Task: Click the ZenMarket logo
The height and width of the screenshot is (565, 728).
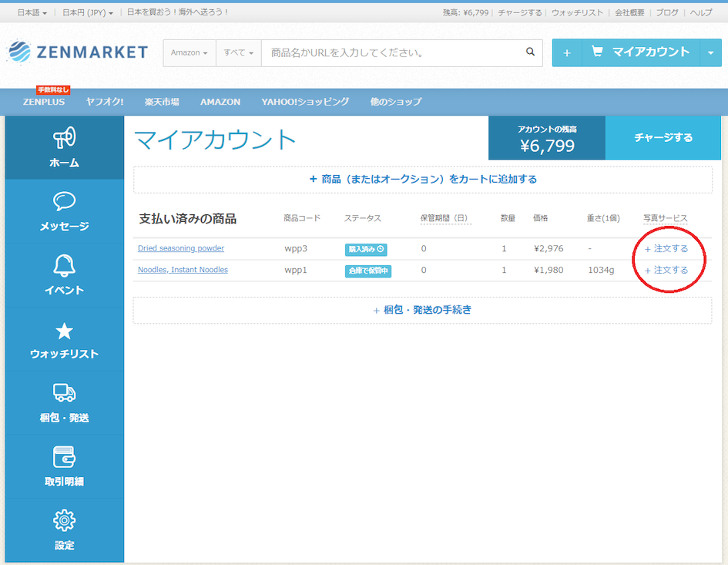Action: click(x=78, y=52)
